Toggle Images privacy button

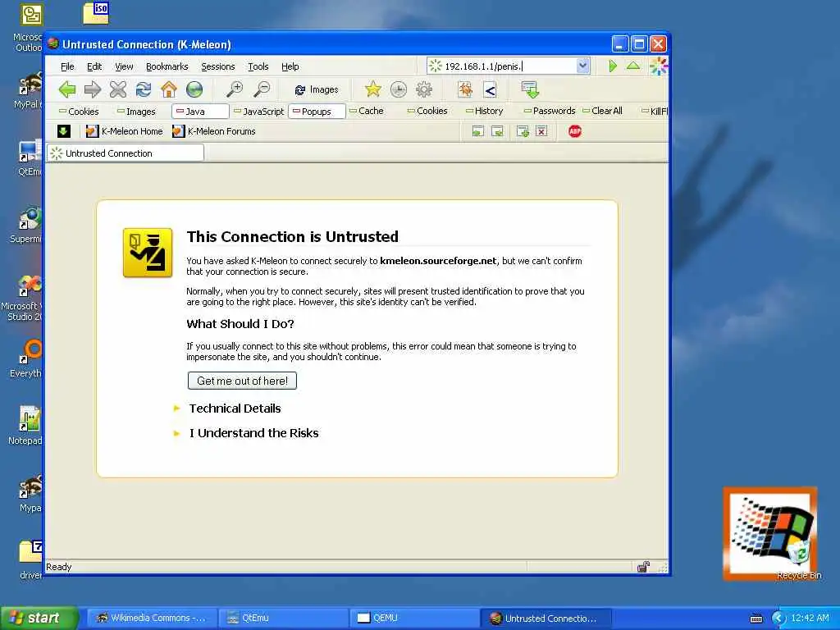[137, 112]
